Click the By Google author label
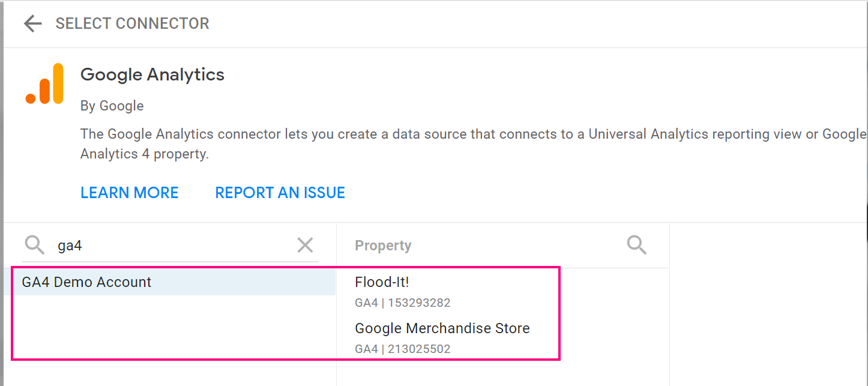Viewport: 868px width, 386px height. [x=112, y=106]
